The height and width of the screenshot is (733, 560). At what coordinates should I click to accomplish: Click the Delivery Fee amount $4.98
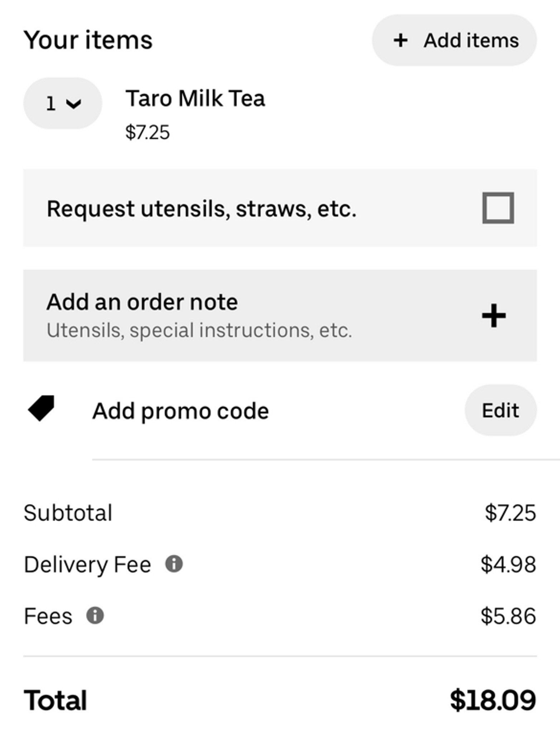pos(508,564)
